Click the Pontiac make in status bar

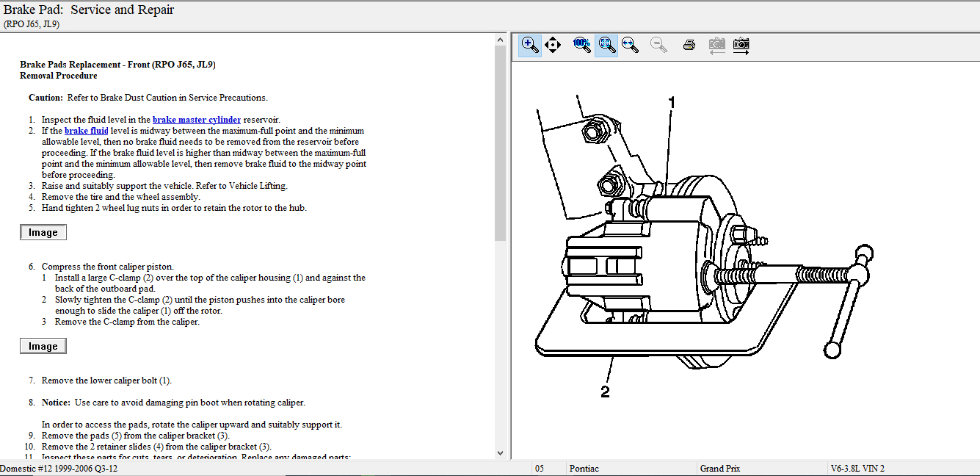(584, 469)
